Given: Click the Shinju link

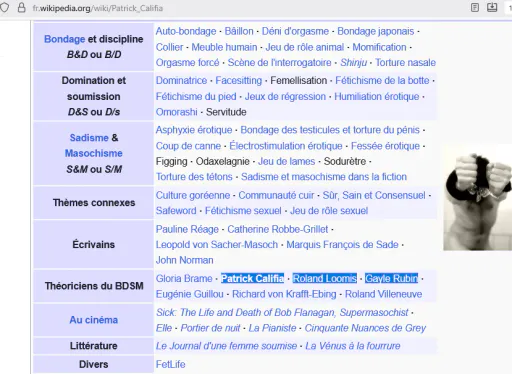Looking at the screenshot, I should (353, 63).
